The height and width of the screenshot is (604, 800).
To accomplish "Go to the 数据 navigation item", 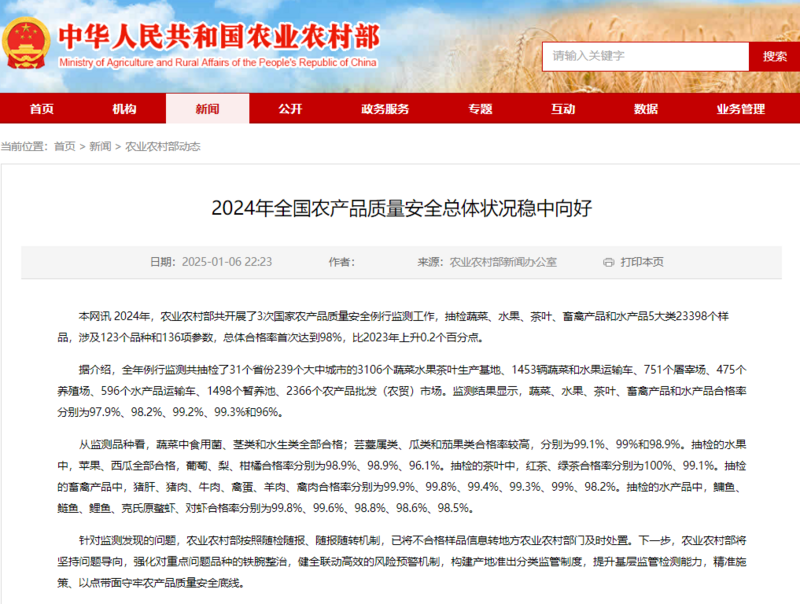I will [646, 108].
